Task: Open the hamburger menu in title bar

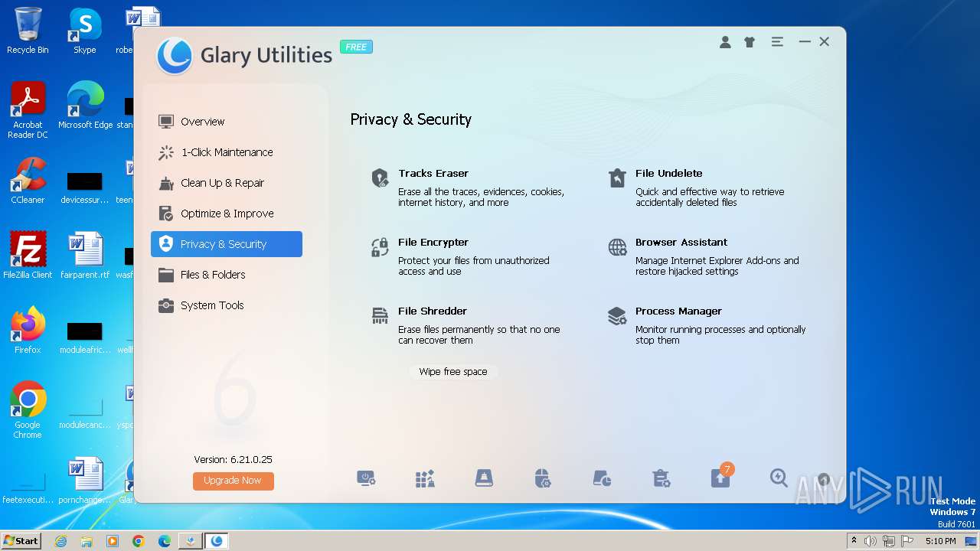Action: pos(777,42)
